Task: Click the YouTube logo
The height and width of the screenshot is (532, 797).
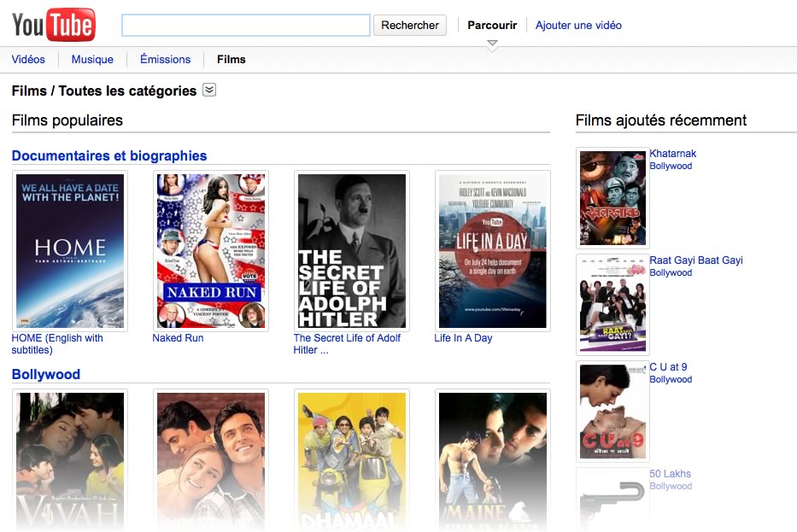Action: (x=53, y=25)
